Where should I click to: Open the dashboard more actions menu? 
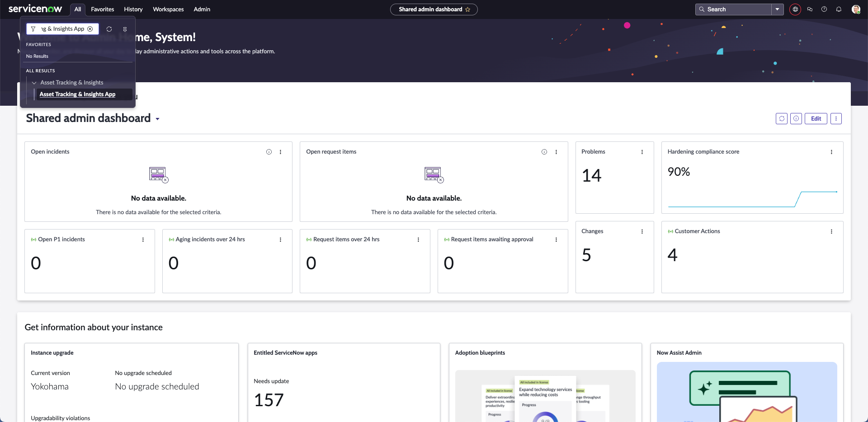coord(836,118)
